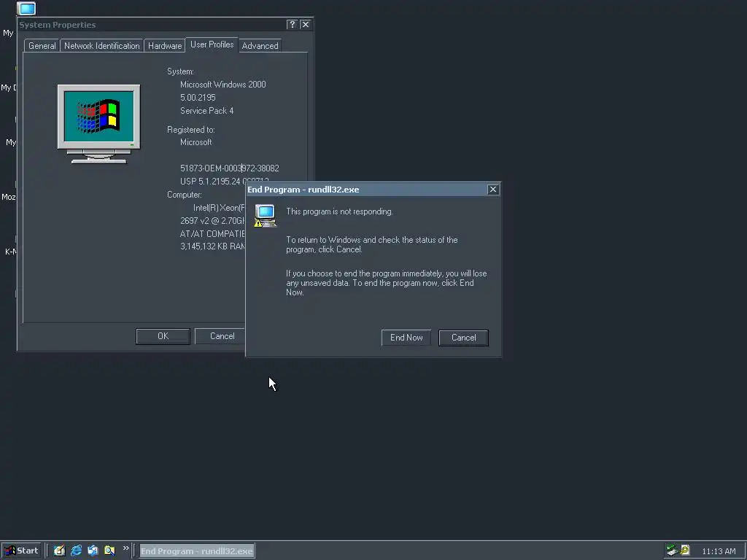Viewport: 747px width, 560px height.
Task: Click OK in System Properties
Action: (x=163, y=336)
